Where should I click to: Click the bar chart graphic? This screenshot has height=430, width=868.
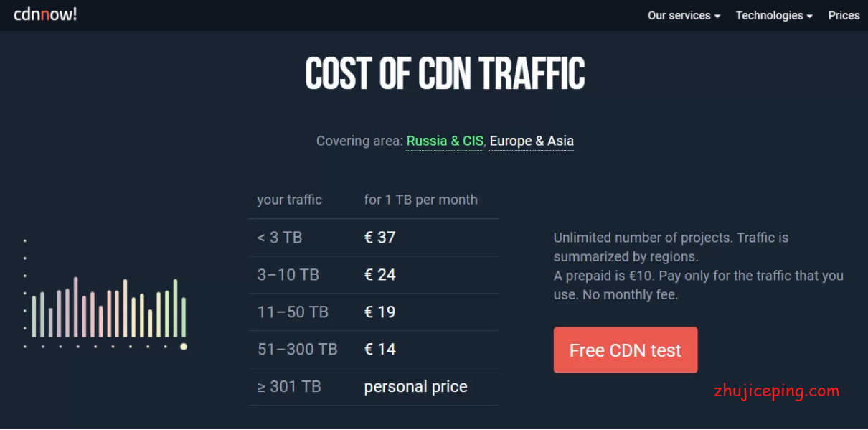coord(108,309)
